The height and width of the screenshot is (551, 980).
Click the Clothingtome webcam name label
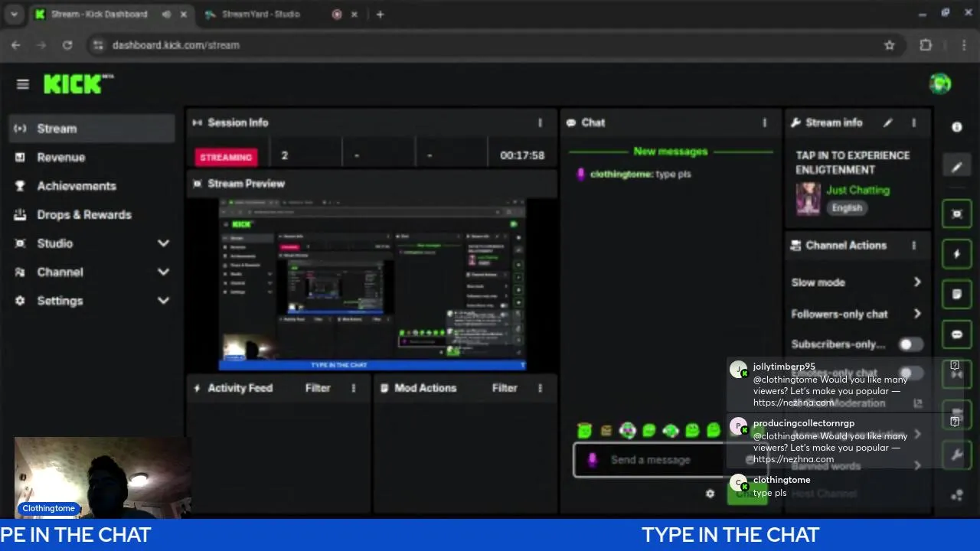48,508
